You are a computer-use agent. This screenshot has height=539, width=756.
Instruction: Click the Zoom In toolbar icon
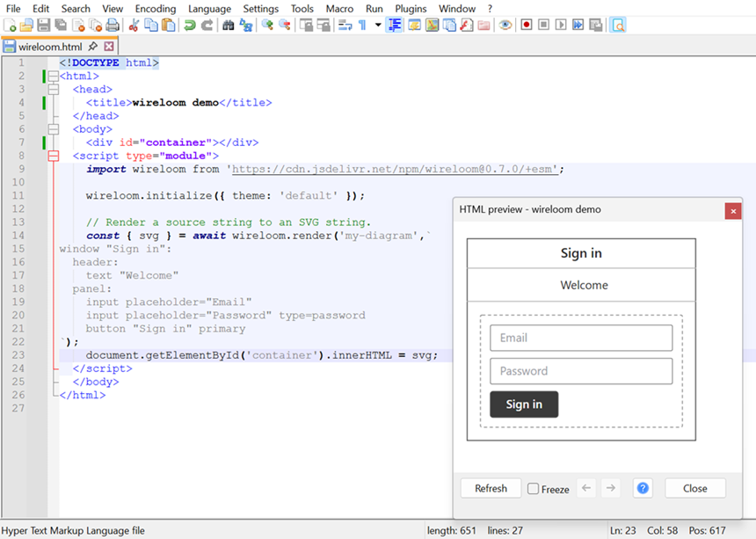tap(267, 25)
